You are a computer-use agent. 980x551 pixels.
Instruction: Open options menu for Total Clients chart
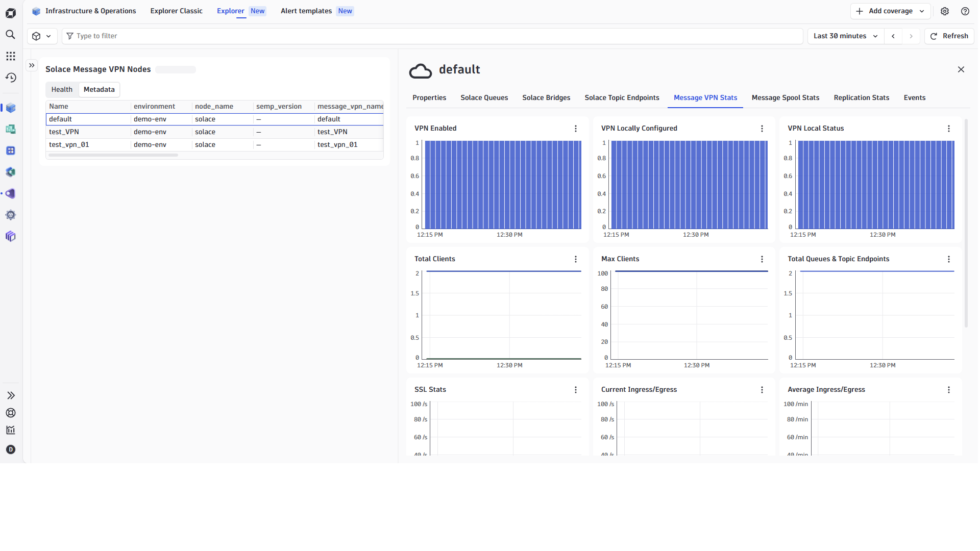click(576, 259)
